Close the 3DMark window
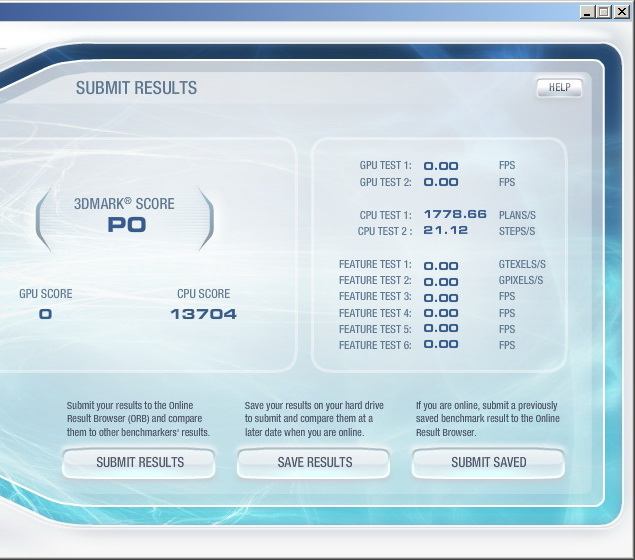Screen dimensions: 635x560 point(622,12)
